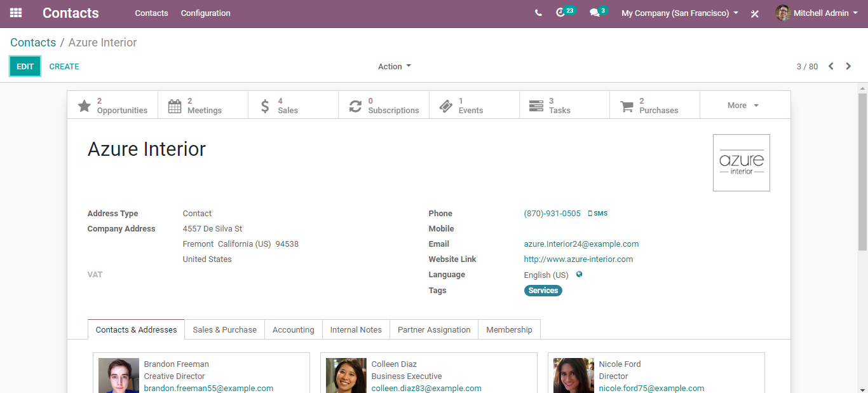Screen dimensions: 868x393
Task: Open the apps grid menu icon
Action: tap(16, 13)
